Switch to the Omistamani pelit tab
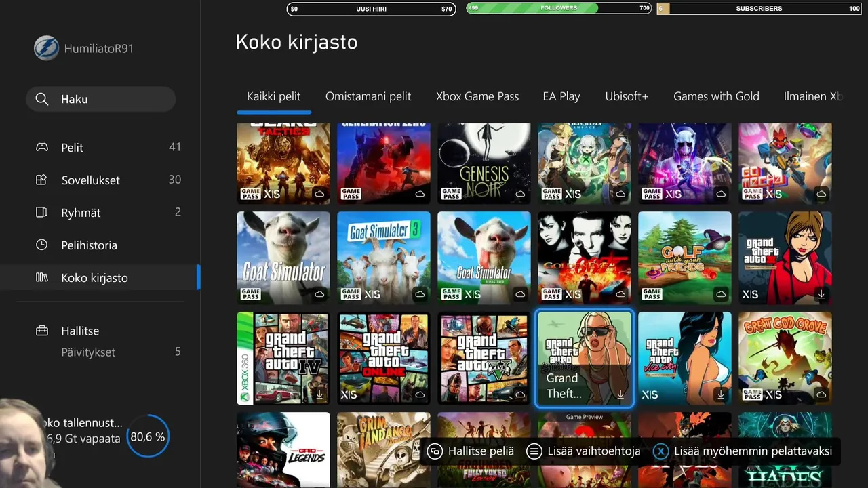868x488 pixels. click(368, 96)
